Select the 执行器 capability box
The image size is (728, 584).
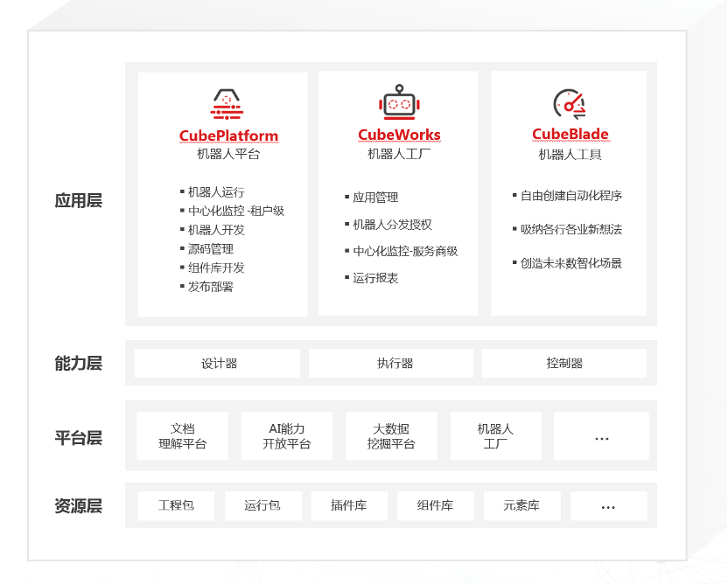[390, 364]
